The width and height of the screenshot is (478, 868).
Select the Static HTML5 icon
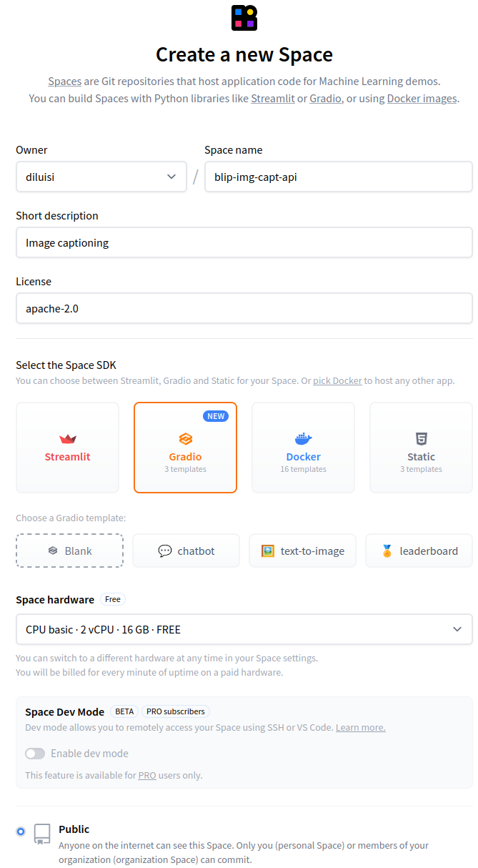[x=422, y=439]
